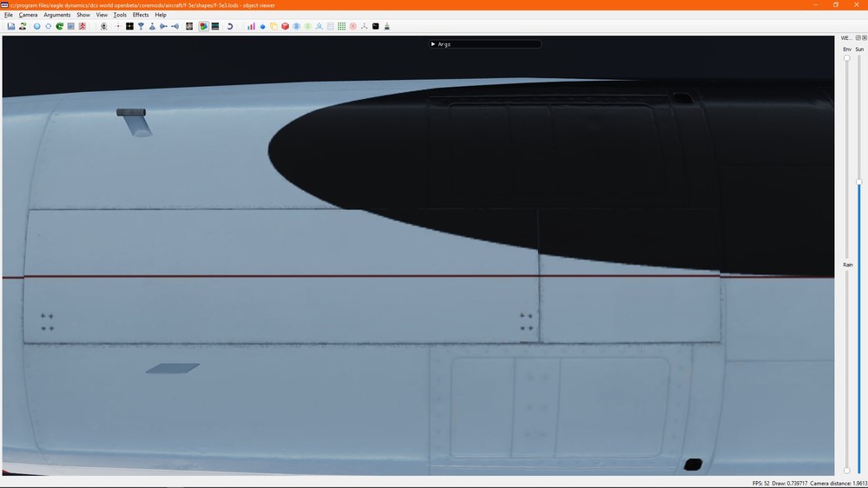Click the bar chart statistics icon
The width and height of the screenshot is (868, 488).
click(251, 26)
